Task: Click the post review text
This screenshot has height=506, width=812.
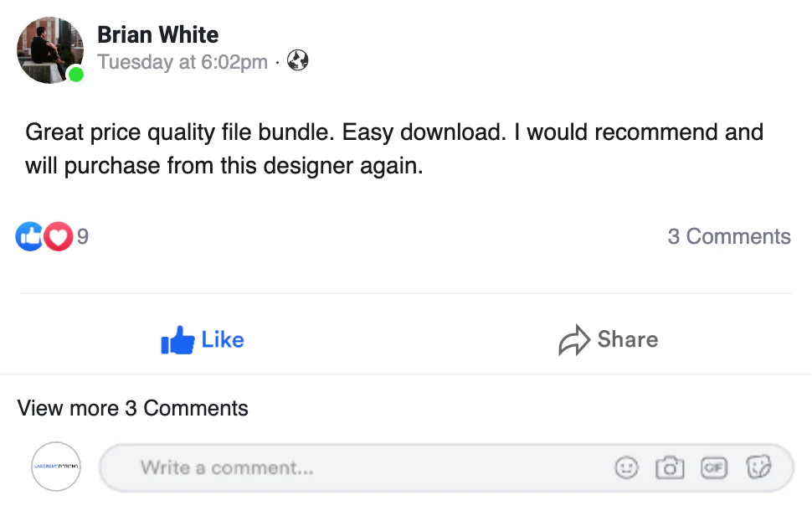Action: click(x=393, y=149)
